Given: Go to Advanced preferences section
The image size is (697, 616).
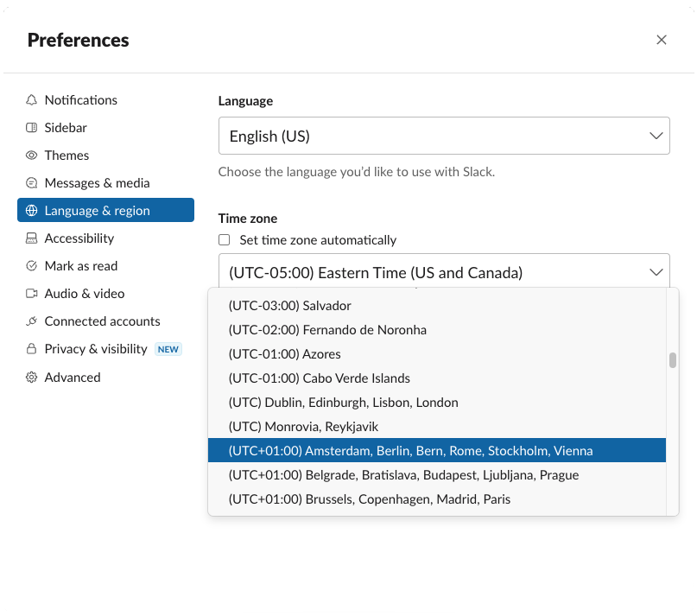Looking at the screenshot, I should point(73,378).
